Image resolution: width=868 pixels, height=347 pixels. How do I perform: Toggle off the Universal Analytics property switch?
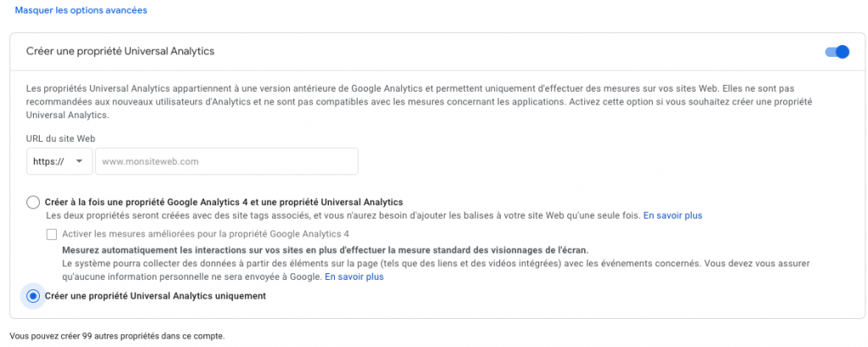click(837, 52)
